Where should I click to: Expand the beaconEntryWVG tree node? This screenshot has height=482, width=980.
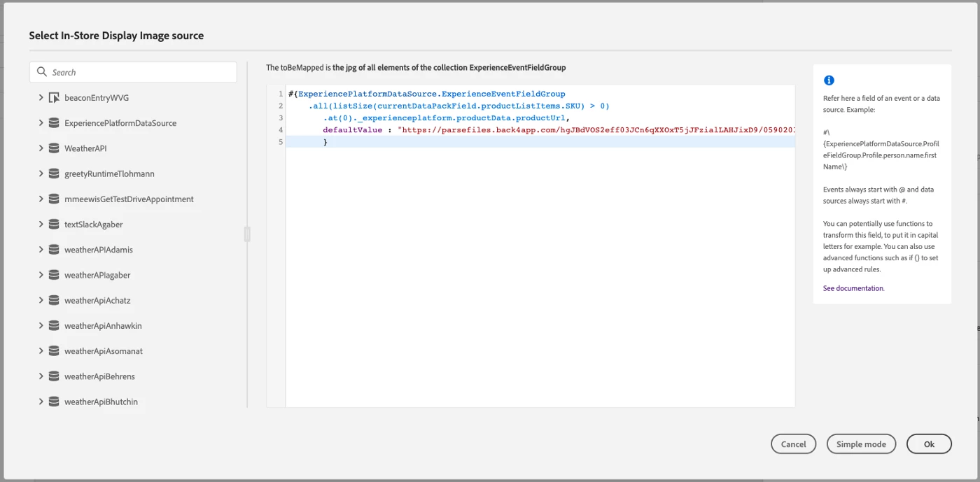(x=41, y=98)
